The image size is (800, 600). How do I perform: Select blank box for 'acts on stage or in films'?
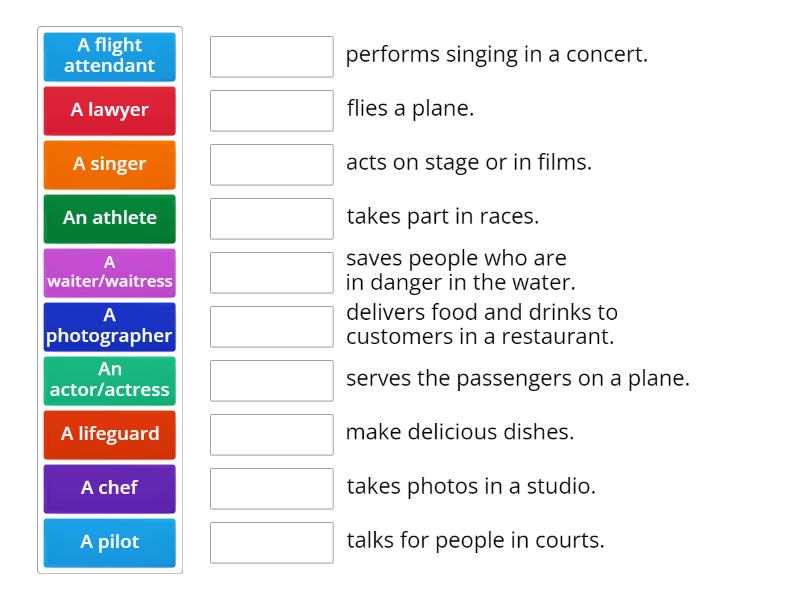coord(271,164)
